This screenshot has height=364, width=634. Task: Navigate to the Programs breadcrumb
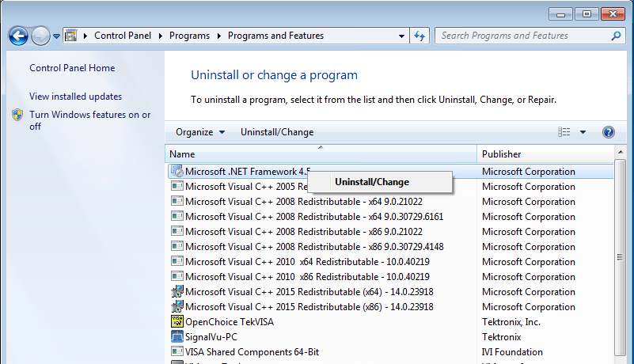pos(189,36)
